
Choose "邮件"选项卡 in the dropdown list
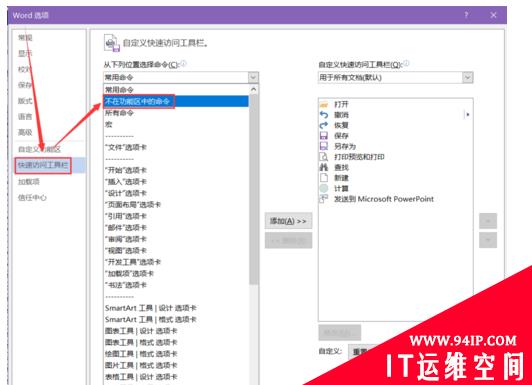(176, 228)
